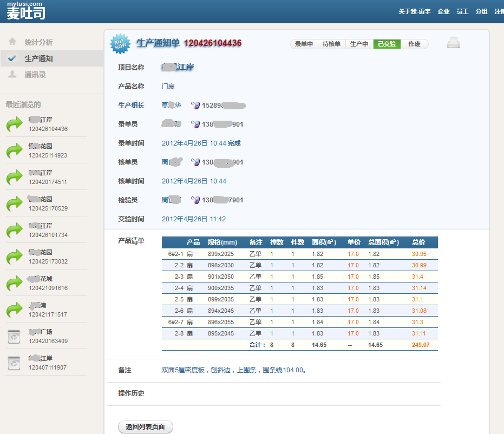Open 通讯录 in the sidebar

[35, 75]
